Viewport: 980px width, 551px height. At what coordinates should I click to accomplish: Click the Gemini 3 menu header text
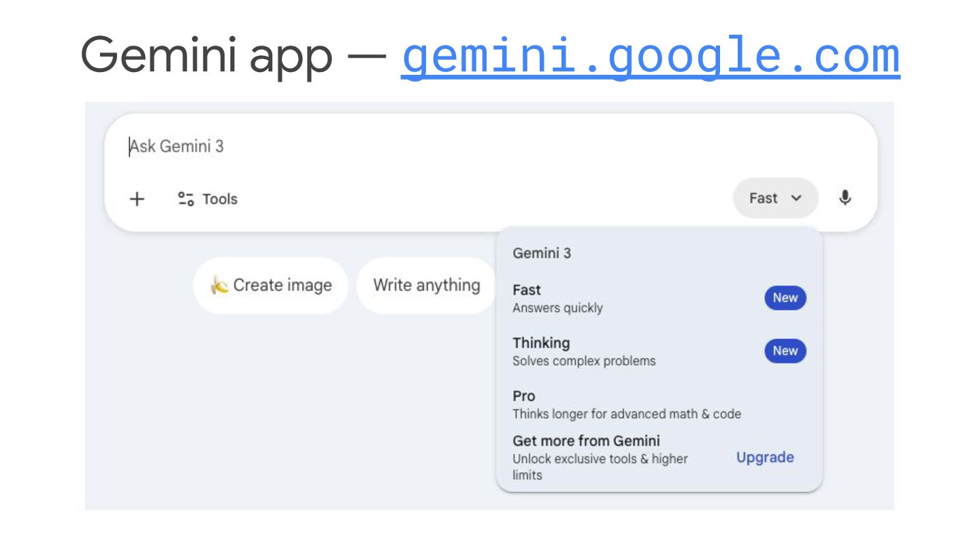pyautogui.click(x=542, y=253)
